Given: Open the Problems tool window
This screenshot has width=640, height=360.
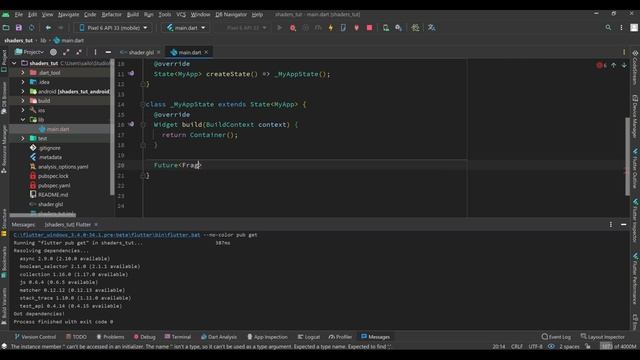Looking at the screenshot, I should click(x=110, y=337).
